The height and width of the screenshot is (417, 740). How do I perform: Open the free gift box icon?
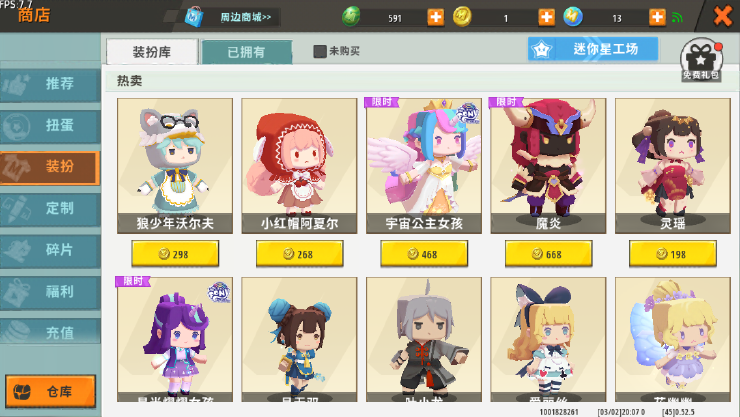(701, 60)
